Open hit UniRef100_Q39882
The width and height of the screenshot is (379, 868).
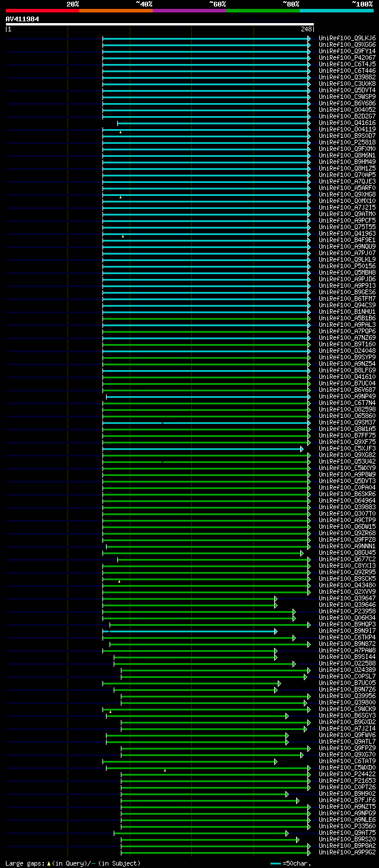coord(347,77)
